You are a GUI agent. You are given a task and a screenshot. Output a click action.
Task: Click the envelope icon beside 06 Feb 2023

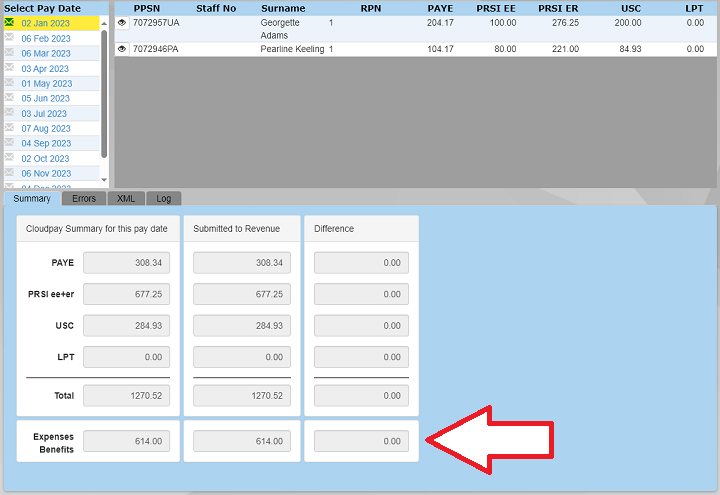coord(9,38)
